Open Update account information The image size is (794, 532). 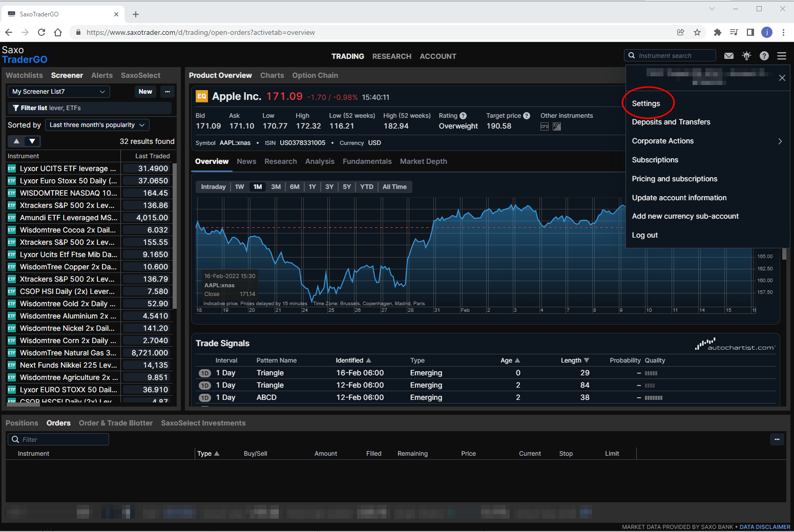(679, 198)
